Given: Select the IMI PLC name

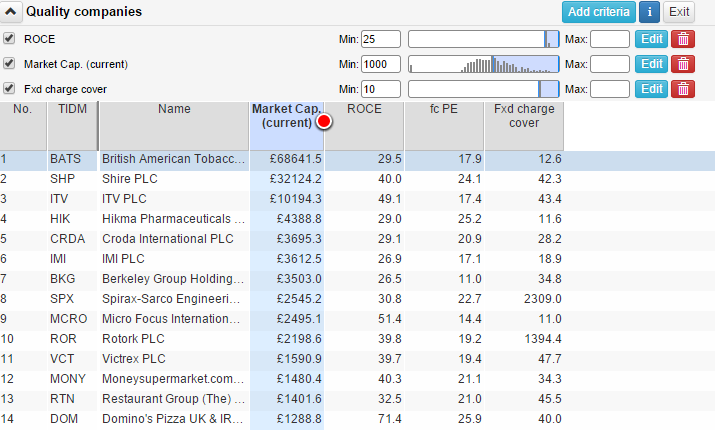Looking at the screenshot, I should (123, 259).
